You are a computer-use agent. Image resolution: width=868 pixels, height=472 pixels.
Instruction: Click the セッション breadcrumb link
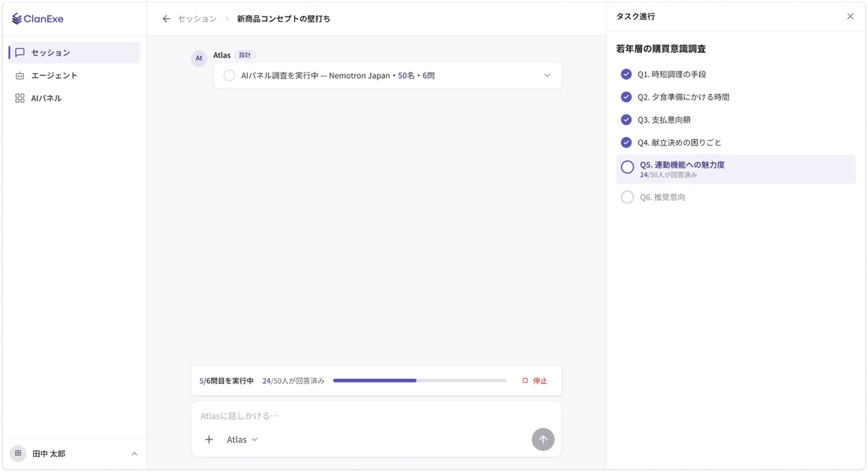pos(197,19)
